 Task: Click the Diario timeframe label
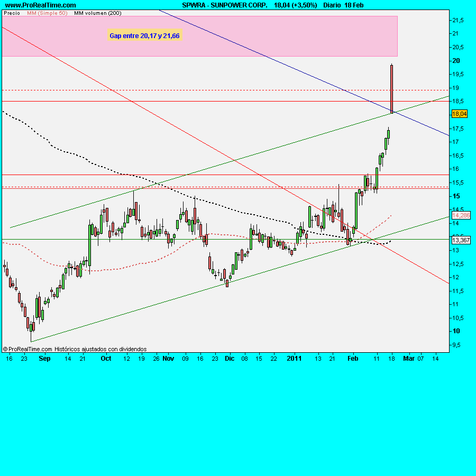[332, 5]
